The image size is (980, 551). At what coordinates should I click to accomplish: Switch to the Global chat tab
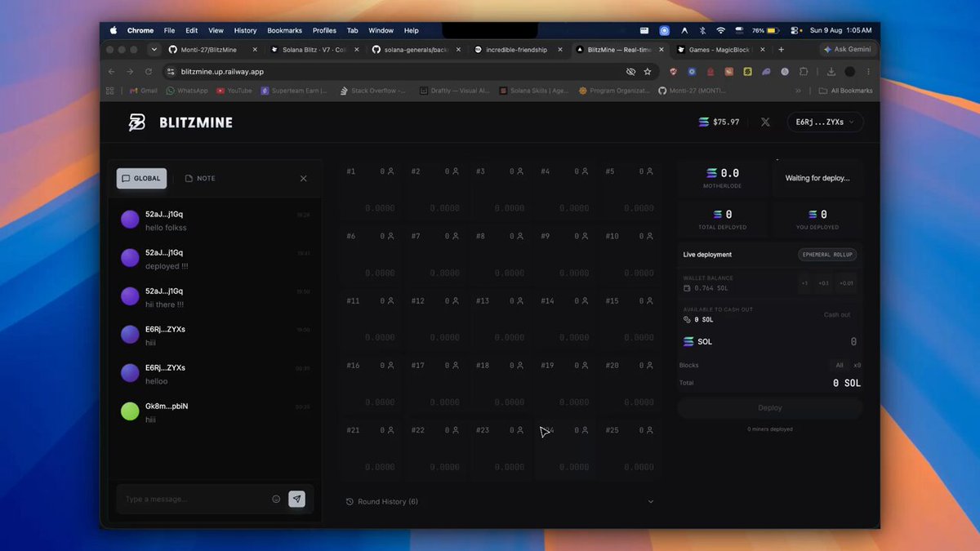tap(142, 179)
